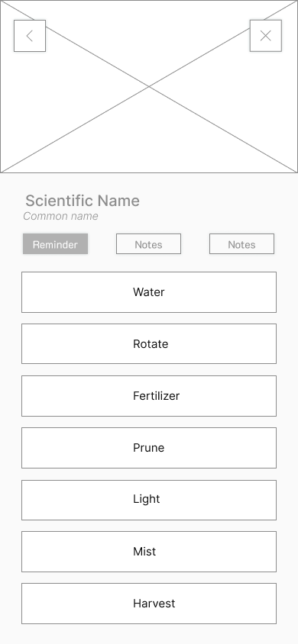Open the Fertilizer reminder
This screenshot has height=644, width=298.
(149, 396)
